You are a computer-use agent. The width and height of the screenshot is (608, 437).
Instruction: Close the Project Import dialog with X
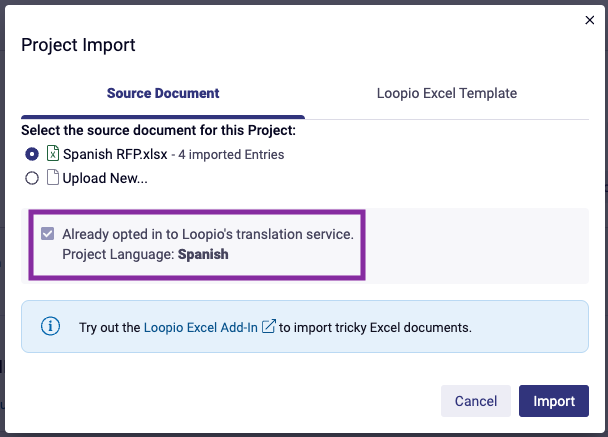(589, 20)
